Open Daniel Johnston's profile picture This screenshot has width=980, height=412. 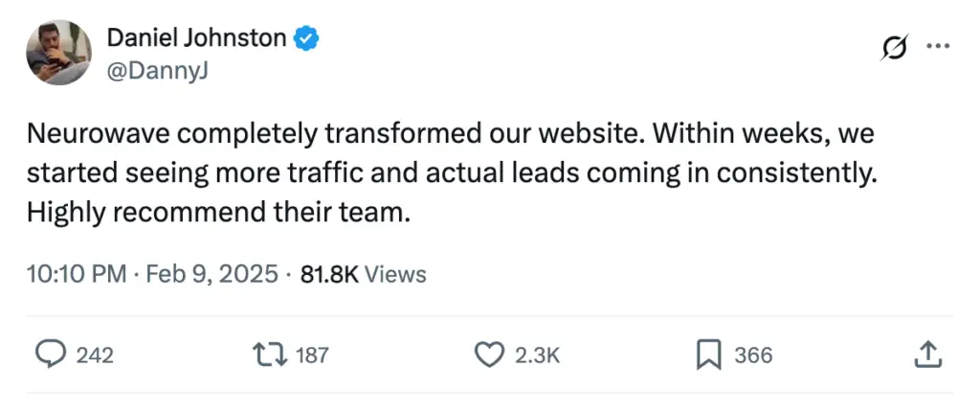(x=58, y=53)
